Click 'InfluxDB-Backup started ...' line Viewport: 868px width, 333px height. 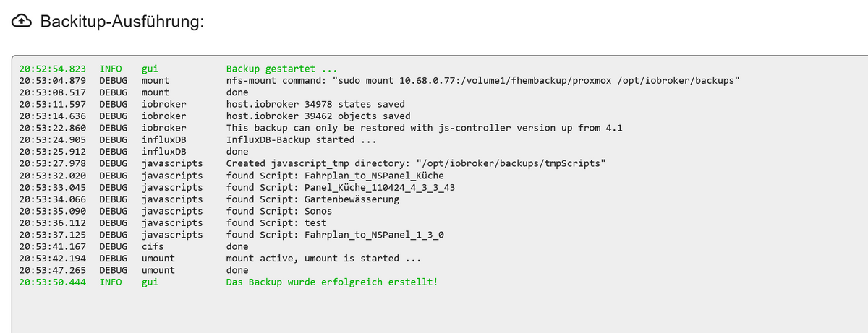301,140
